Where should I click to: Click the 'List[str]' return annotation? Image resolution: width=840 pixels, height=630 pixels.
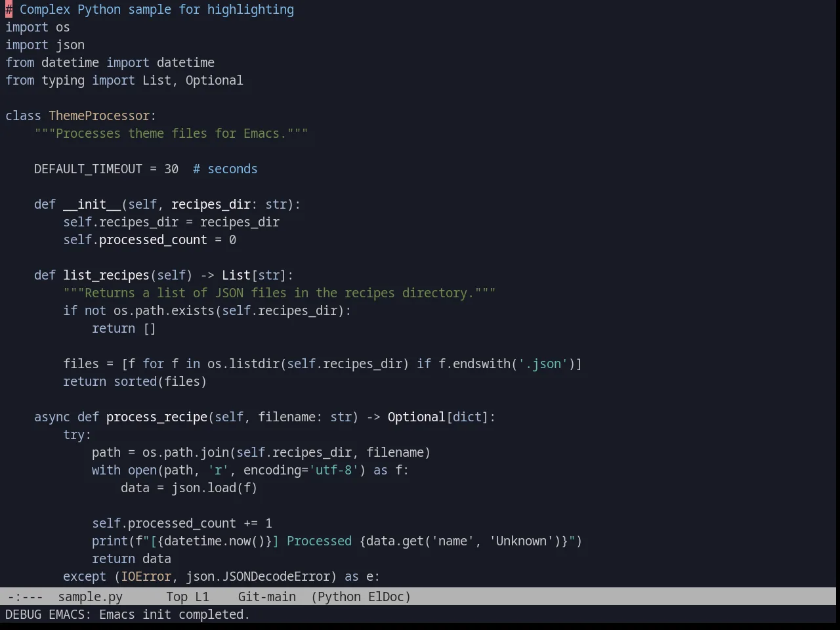(254, 275)
